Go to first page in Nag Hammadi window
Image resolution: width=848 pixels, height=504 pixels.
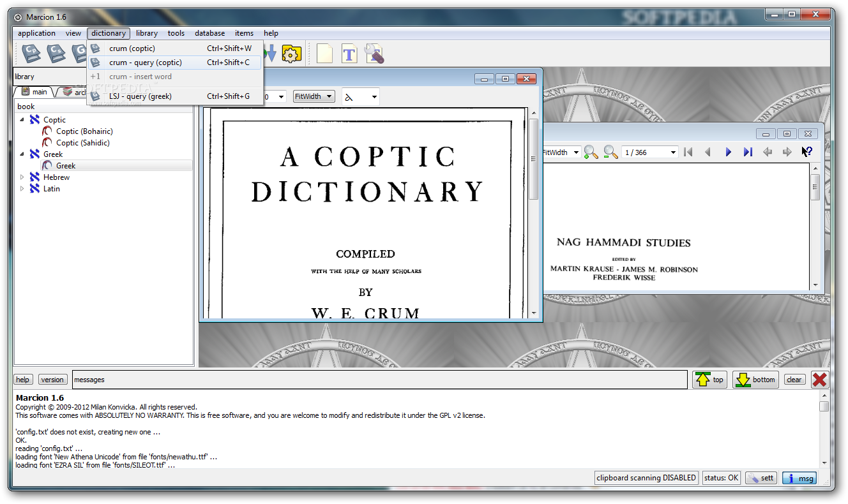pos(688,152)
